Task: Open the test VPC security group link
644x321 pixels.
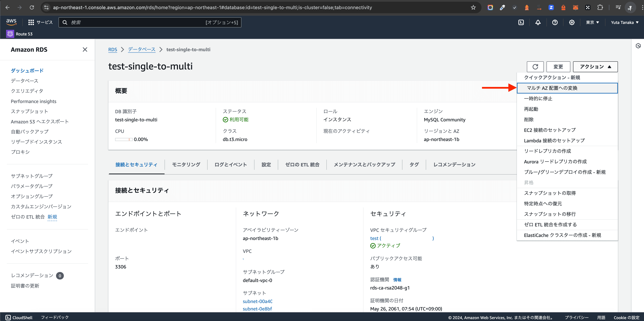Action: (x=402, y=238)
